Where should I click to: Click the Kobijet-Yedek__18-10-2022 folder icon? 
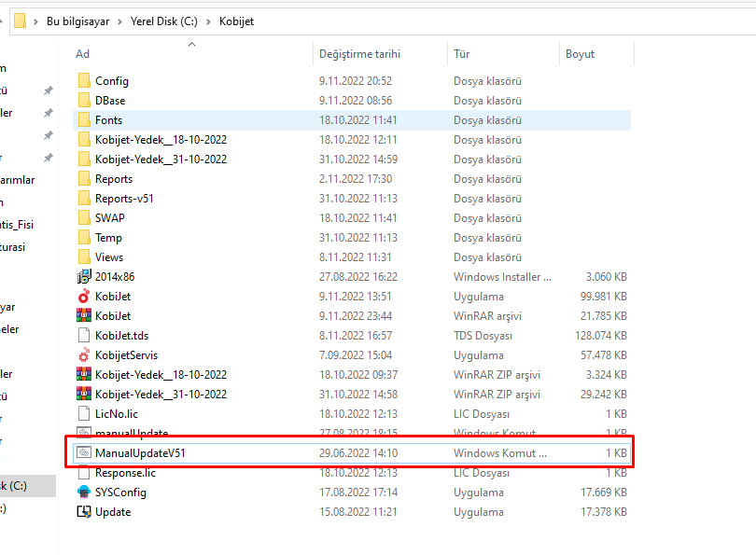click(84, 139)
